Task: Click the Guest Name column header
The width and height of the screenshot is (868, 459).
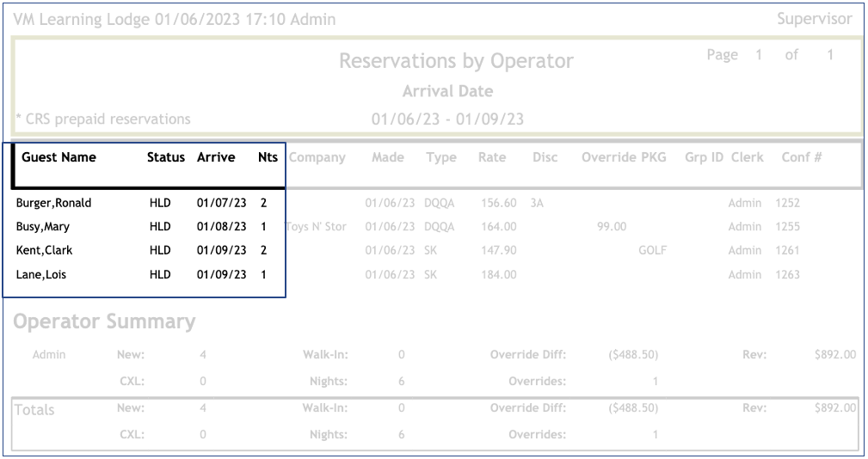Action: coord(58,157)
